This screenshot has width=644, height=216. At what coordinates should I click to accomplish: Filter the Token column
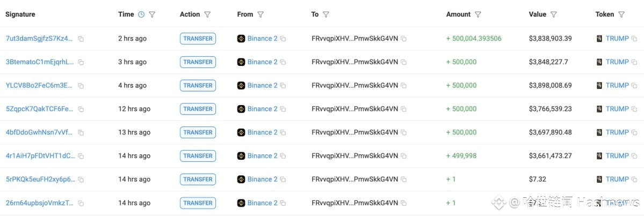click(x=621, y=14)
